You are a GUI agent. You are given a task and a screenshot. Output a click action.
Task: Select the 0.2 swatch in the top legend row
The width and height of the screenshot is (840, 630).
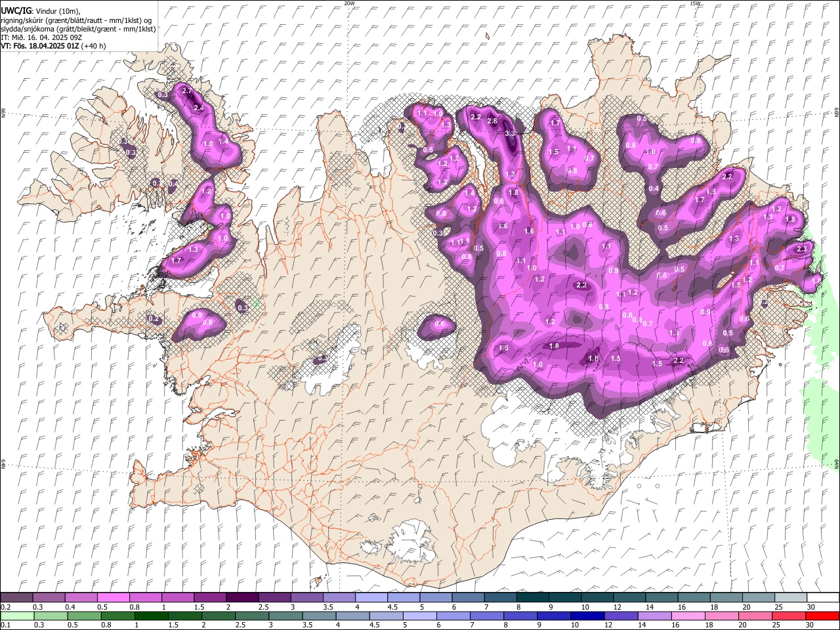pos(16,597)
